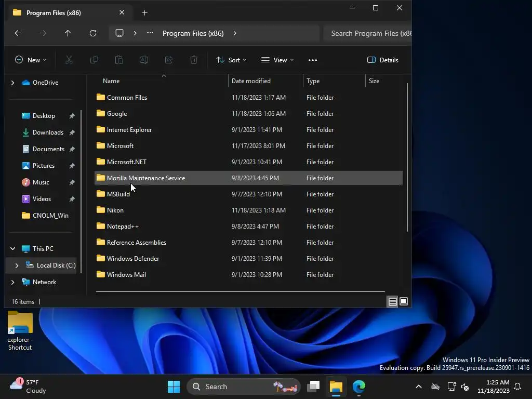Open the network display tray icon
The height and width of the screenshot is (399, 532).
[x=451, y=387]
